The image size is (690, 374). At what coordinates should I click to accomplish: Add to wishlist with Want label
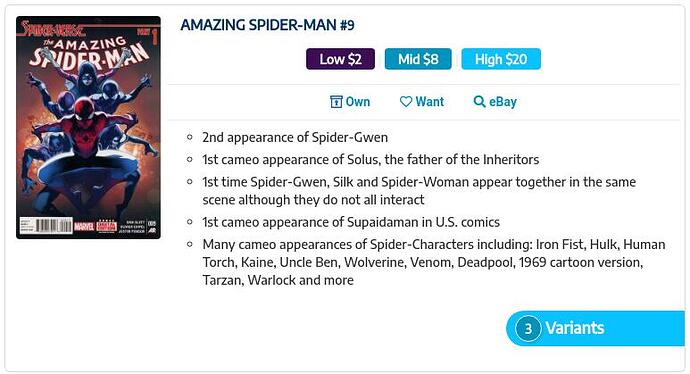pyautogui.click(x=429, y=102)
